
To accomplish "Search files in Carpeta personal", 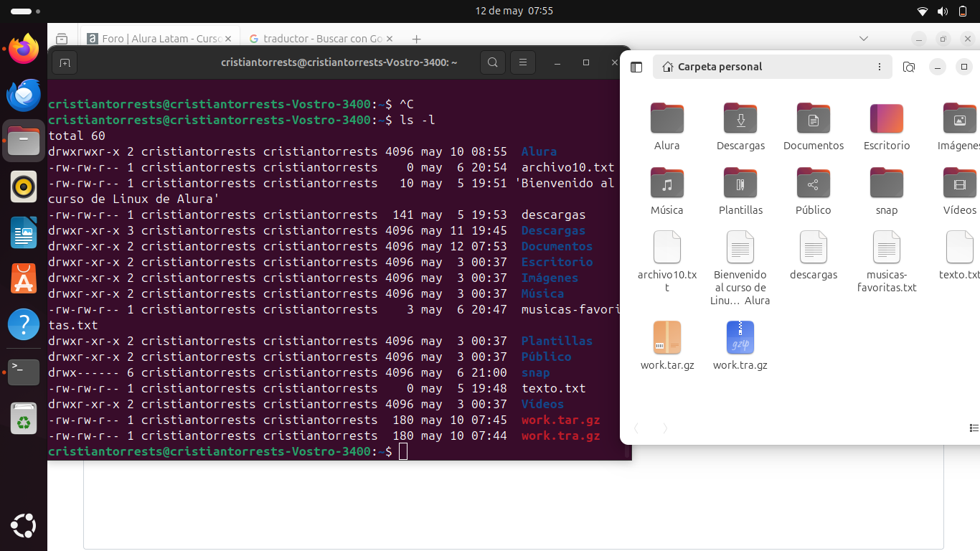I will pyautogui.click(x=909, y=67).
